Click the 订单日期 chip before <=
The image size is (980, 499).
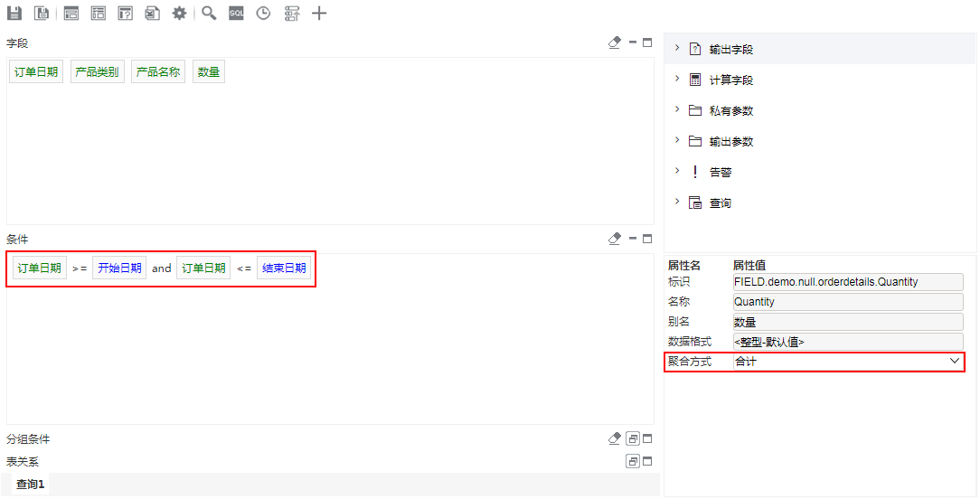click(203, 268)
